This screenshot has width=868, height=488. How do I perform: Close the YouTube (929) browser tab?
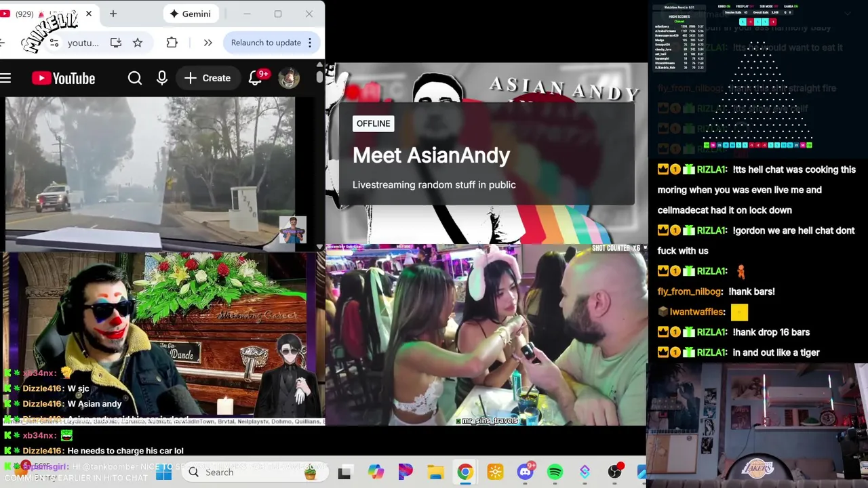click(88, 14)
